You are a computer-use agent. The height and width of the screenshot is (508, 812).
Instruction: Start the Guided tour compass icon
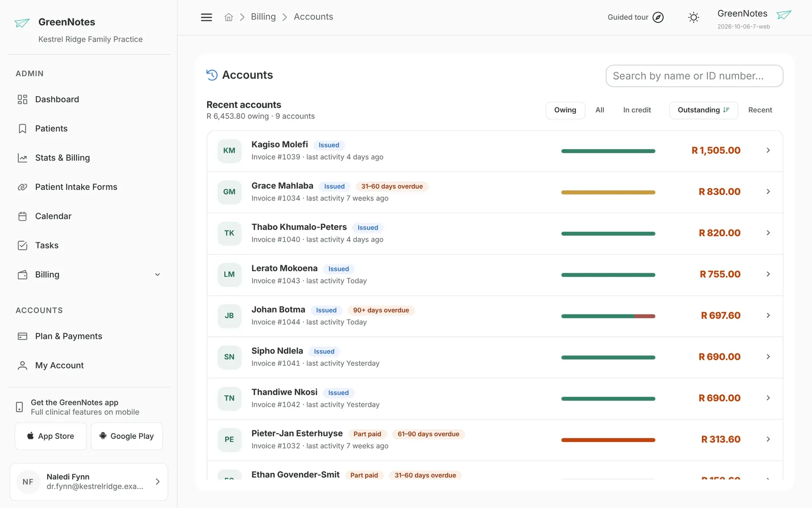tap(658, 17)
